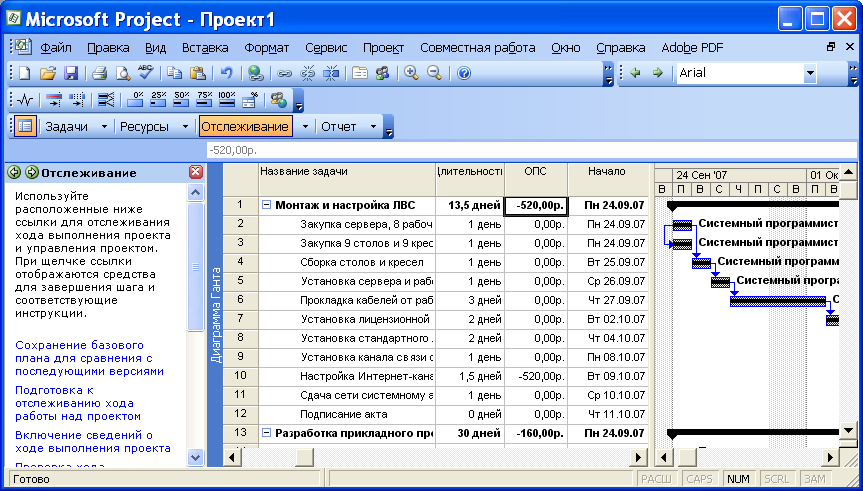
Task: Zoom out the Gantt timescale
Action: 434,73
